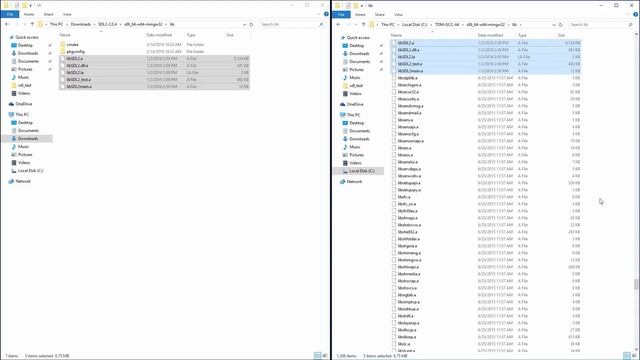Open File menu in SDL2 Downloads window

10,14
